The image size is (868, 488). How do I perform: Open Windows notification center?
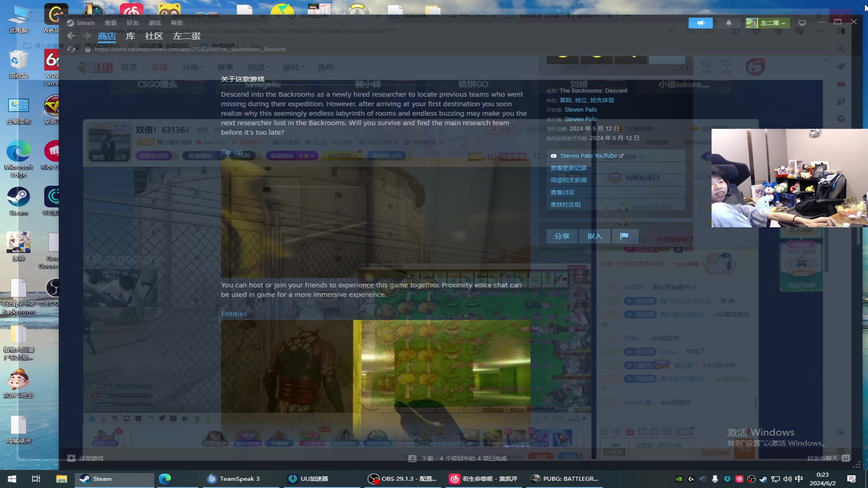coord(851,479)
